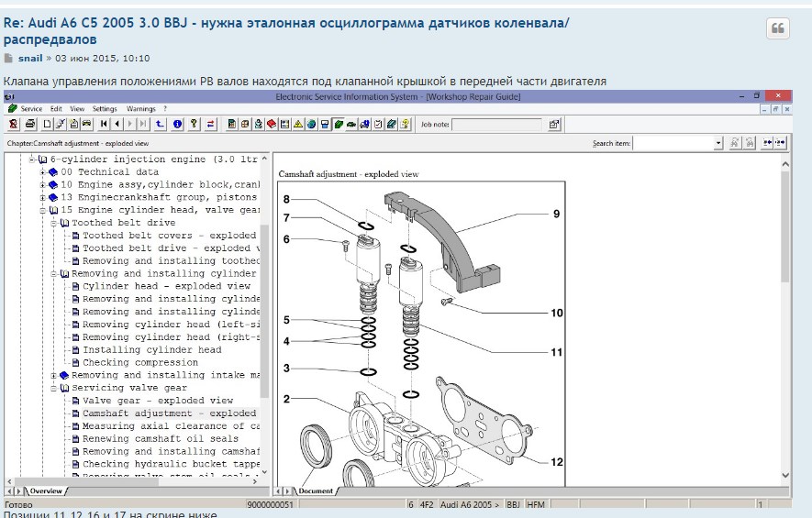Click the job note button beside the field
The width and height of the screenshot is (812, 518).
click(x=554, y=124)
